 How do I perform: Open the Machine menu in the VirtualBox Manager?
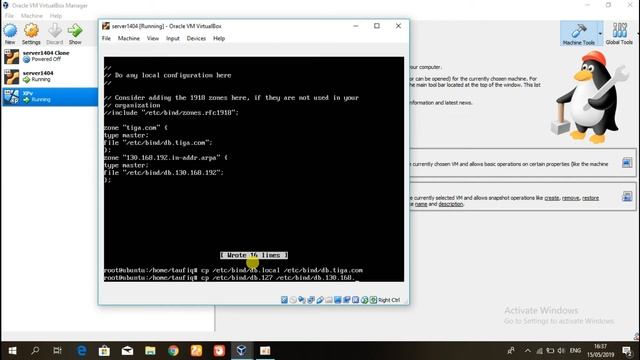coord(31,16)
